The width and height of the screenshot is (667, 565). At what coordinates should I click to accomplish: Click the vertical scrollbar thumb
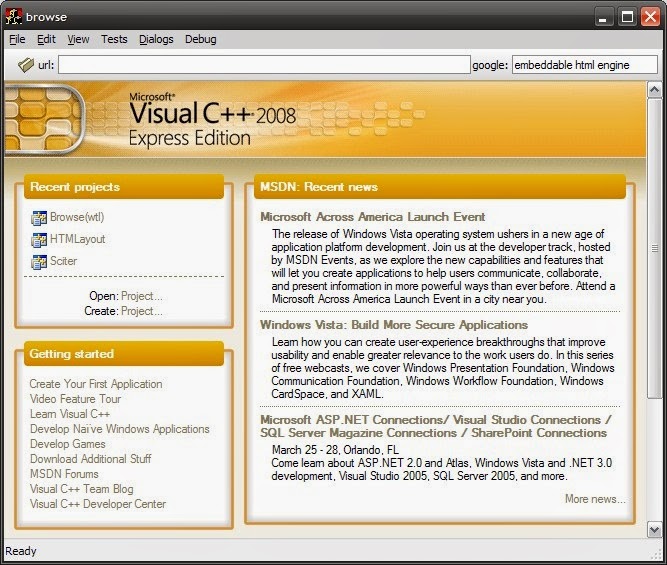tap(654, 248)
